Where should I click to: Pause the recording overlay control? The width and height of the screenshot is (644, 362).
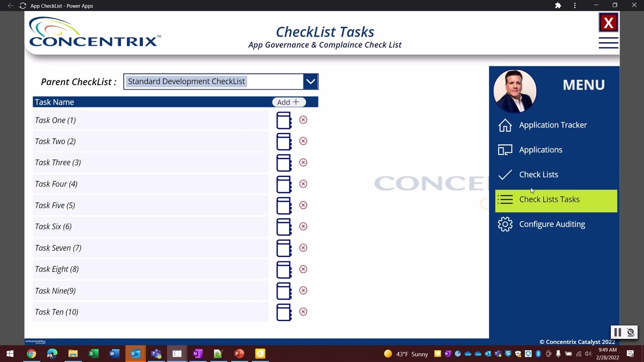click(x=617, y=332)
